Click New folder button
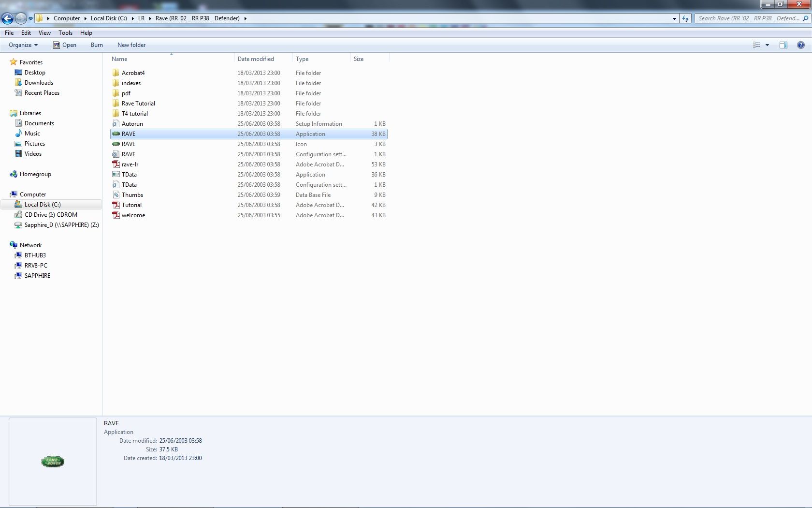The height and width of the screenshot is (508, 812). (131, 45)
